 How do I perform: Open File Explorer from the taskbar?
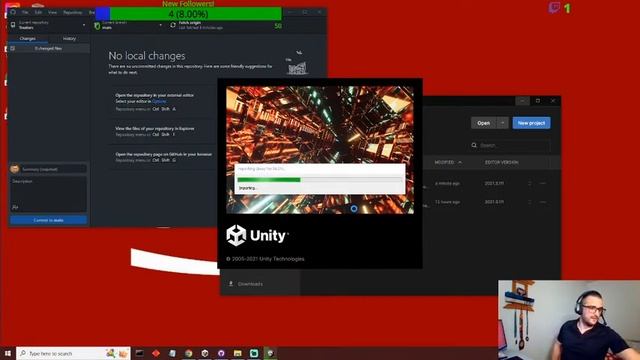[x=238, y=353]
